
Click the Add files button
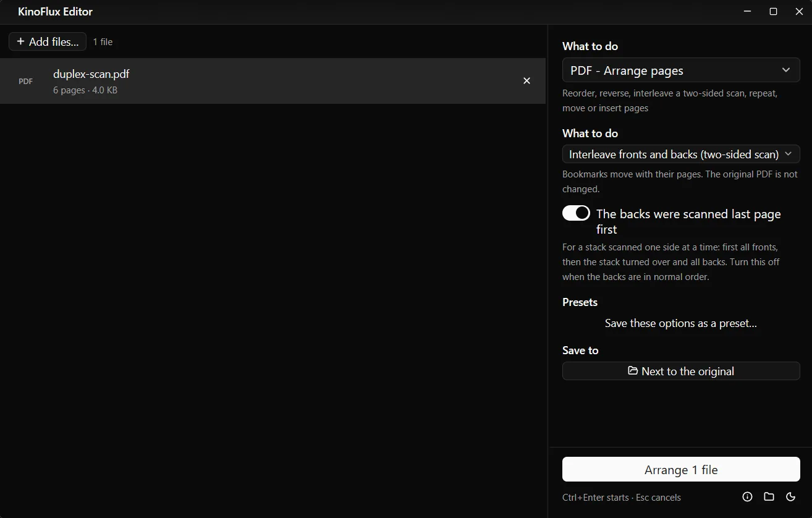point(48,41)
